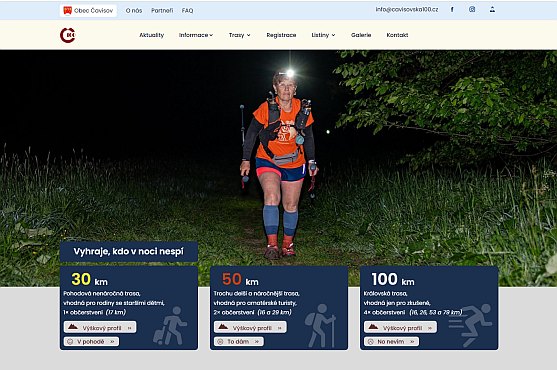Click the "(16, 26, 53 a 79 km)" text
Screen dimensions: 557x370
tap(436, 312)
